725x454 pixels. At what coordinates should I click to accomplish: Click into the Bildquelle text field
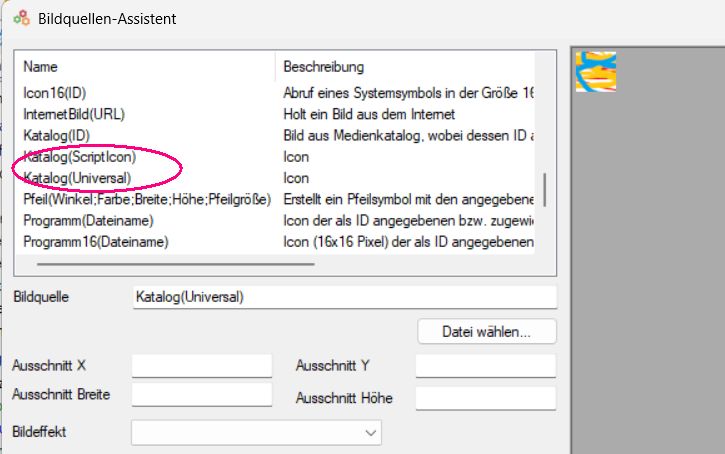click(343, 297)
